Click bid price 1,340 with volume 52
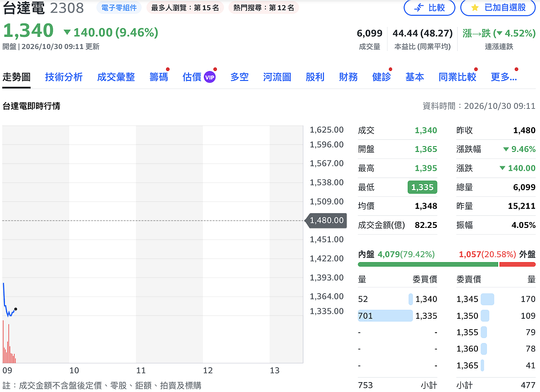The height and width of the screenshot is (392, 540). tap(426, 299)
